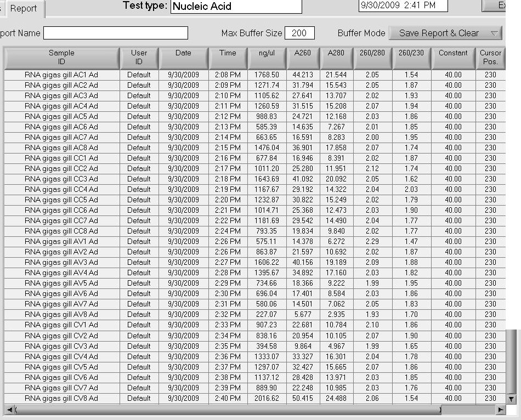521x420 pixels.
Task: Click the Cursor Pos. column header
Action: [x=490, y=58]
